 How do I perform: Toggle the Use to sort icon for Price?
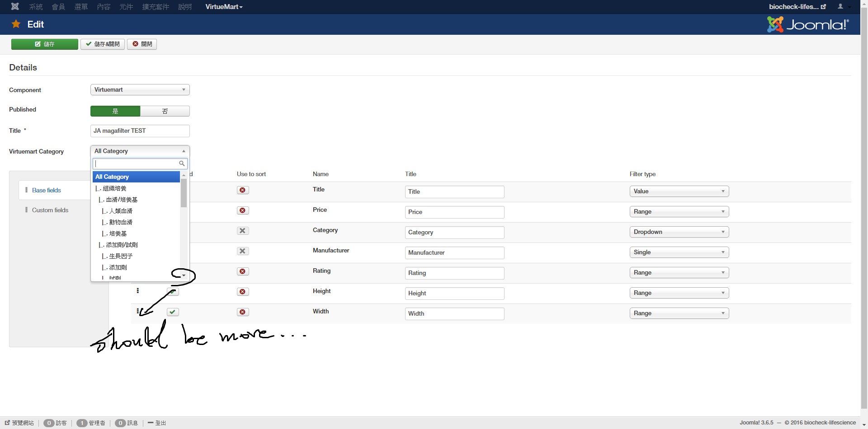[243, 210]
